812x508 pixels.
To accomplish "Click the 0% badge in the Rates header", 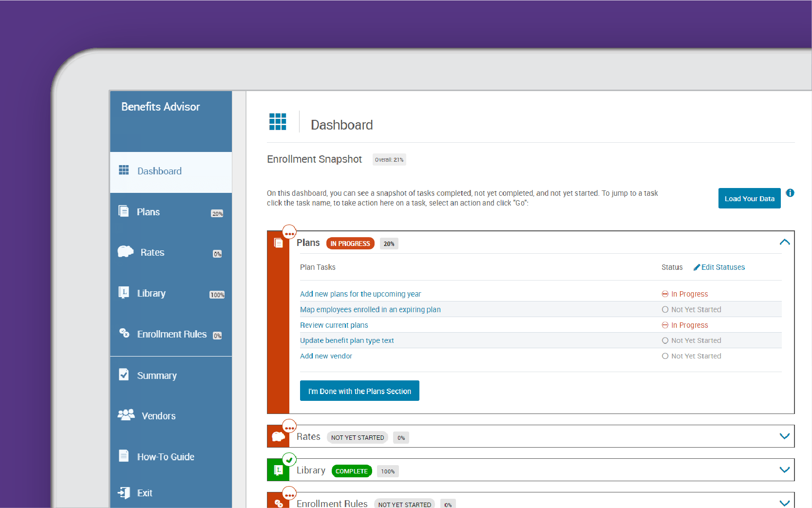I will pos(401,437).
